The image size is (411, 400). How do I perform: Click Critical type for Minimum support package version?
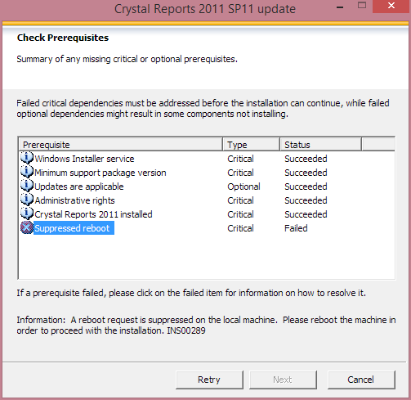click(x=240, y=173)
